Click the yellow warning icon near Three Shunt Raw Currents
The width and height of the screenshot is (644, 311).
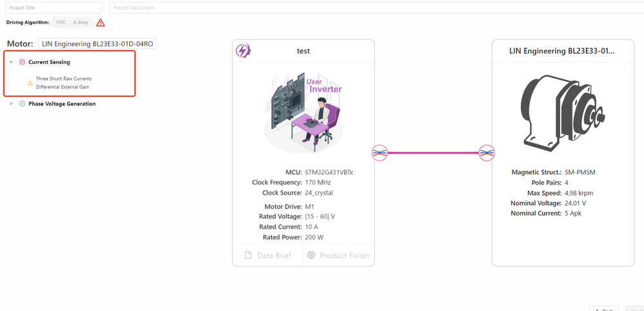[30, 83]
